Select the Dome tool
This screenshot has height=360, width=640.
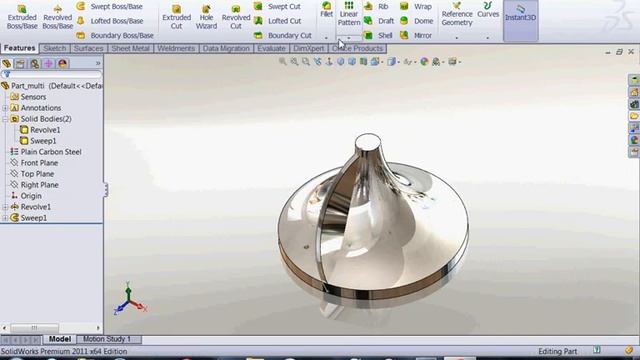click(x=416, y=21)
